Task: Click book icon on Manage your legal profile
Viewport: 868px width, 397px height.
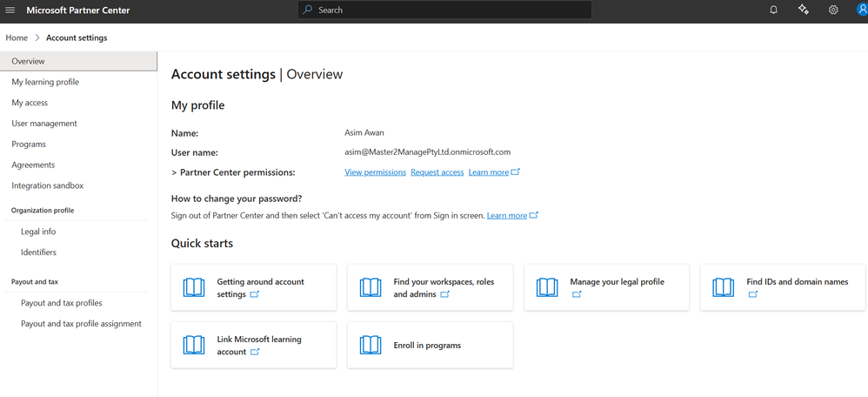Action: 547,287
